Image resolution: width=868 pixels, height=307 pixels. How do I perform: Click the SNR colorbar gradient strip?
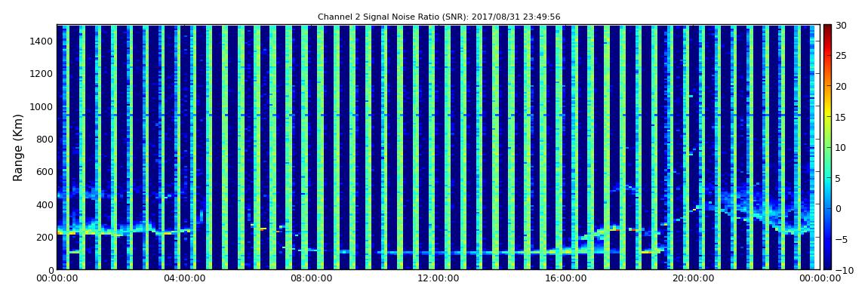[827, 147]
